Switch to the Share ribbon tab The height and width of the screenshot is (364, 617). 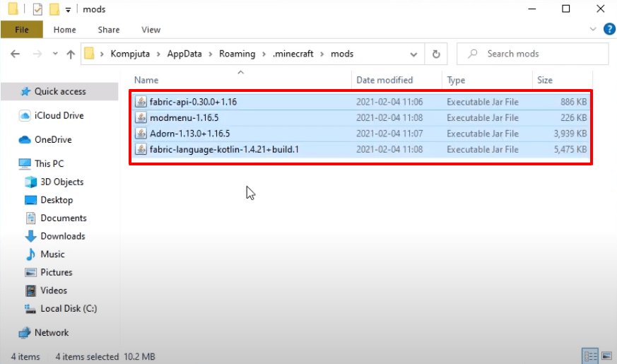(109, 30)
